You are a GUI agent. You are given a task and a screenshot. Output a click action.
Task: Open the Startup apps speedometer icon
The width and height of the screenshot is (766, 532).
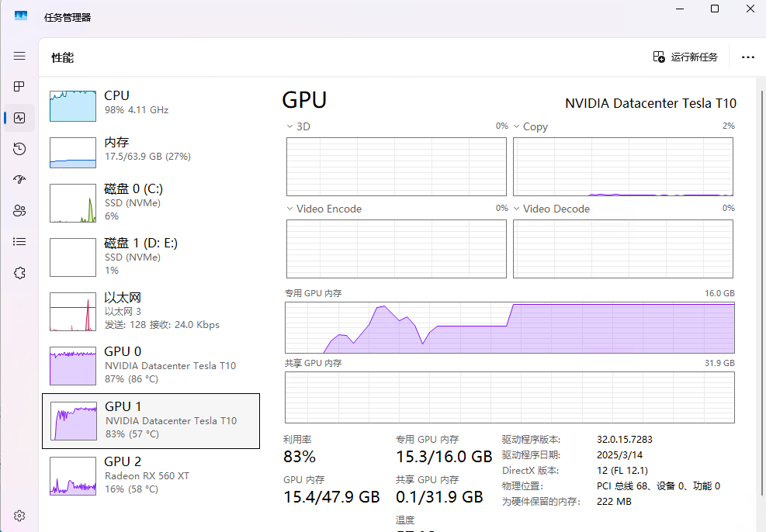19,179
